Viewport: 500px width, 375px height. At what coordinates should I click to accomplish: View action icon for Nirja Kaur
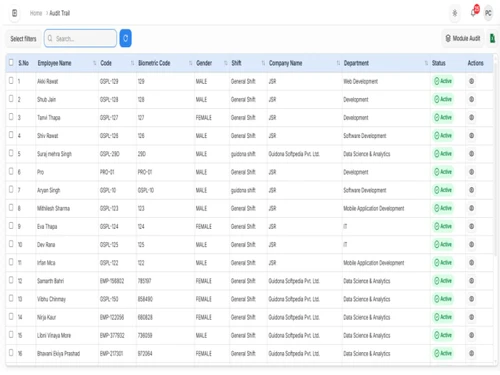(471, 317)
